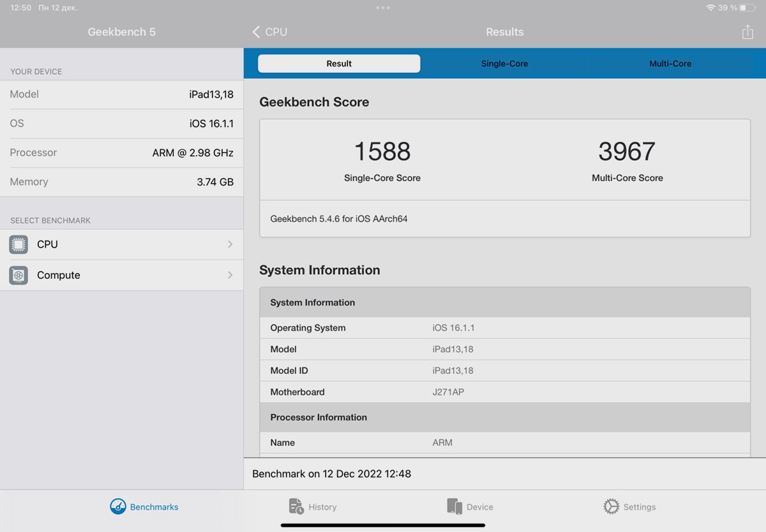
Task: Tap the Single-Core Score value 1588
Action: pyautogui.click(x=382, y=152)
